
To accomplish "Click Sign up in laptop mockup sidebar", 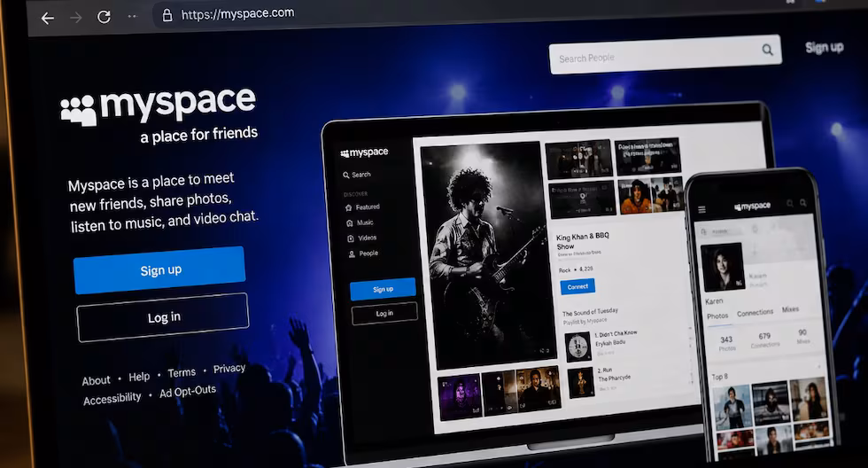I will 383,289.
